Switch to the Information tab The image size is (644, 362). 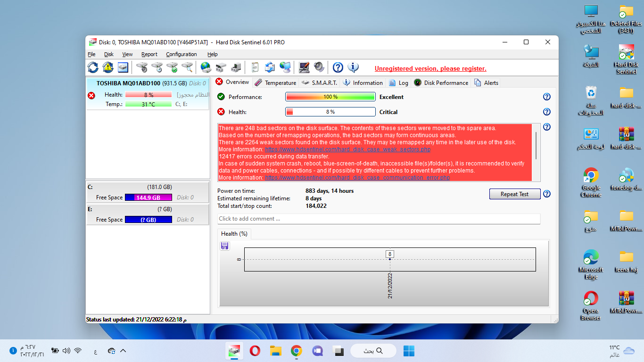363,82
